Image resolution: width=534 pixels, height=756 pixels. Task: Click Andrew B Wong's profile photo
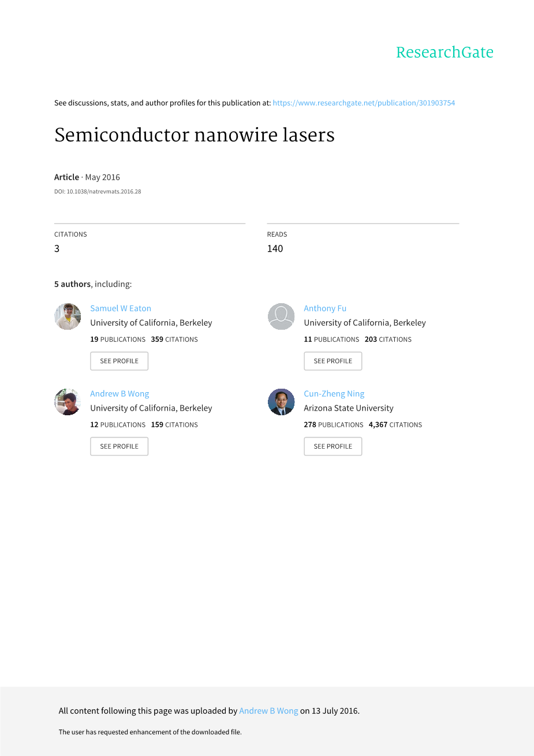pyautogui.click(x=68, y=402)
